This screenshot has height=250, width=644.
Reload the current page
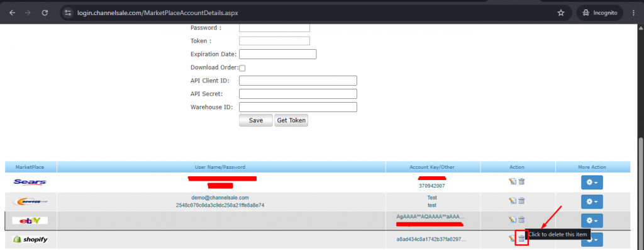pos(45,13)
